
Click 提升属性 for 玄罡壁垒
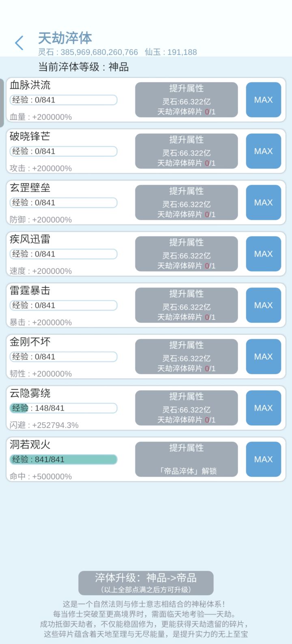click(x=186, y=202)
